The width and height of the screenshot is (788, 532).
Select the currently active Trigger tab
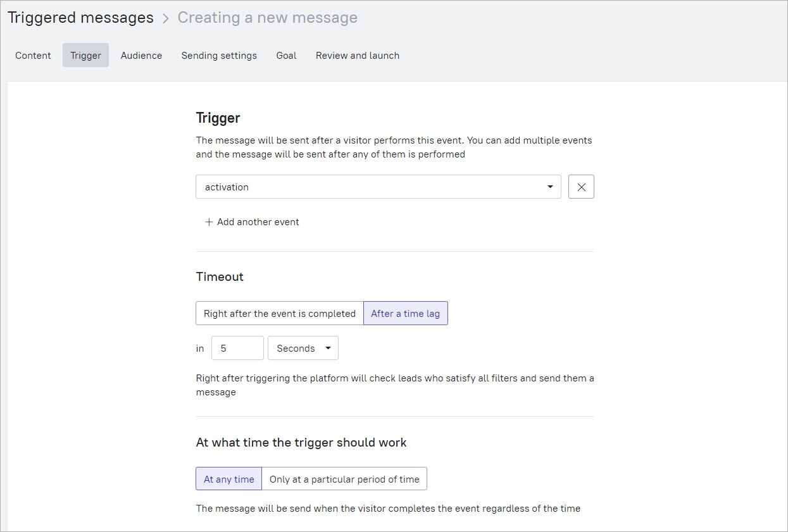85,55
